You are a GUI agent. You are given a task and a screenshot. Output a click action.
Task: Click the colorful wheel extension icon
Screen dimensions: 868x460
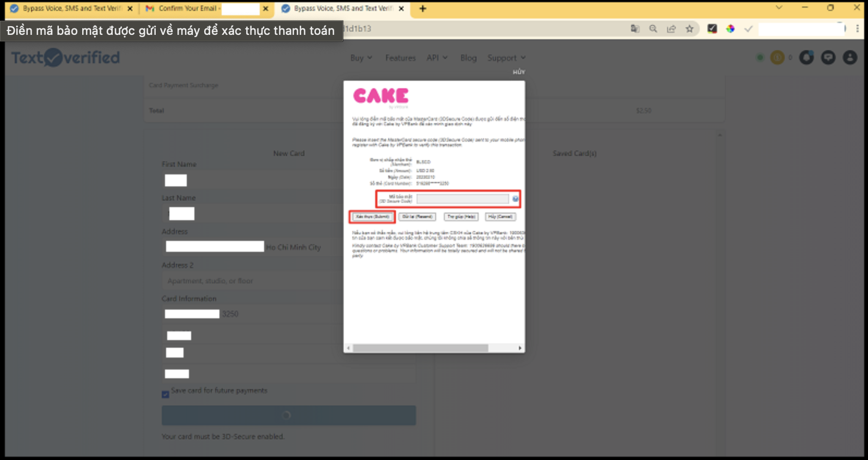(730, 29)
